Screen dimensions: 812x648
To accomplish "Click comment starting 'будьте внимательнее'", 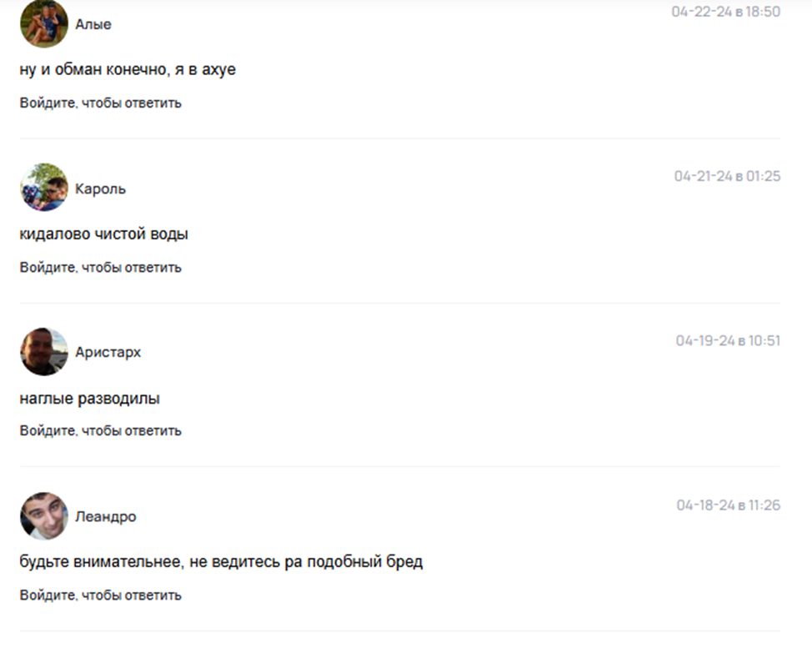I will coord(221,561).
